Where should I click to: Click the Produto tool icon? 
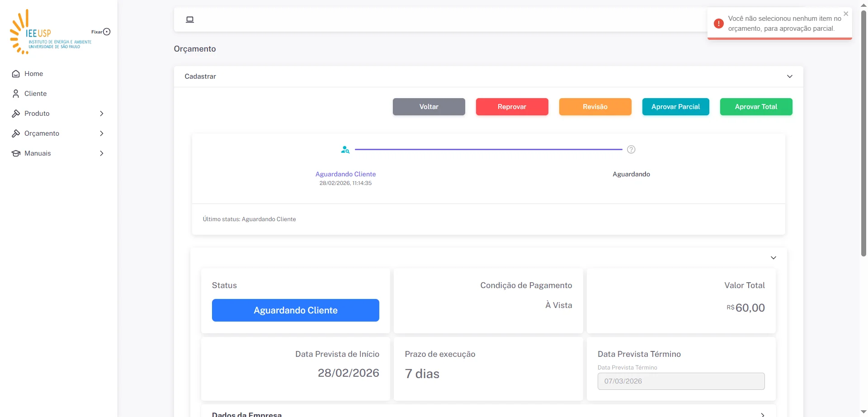click(x=16, y=114)
